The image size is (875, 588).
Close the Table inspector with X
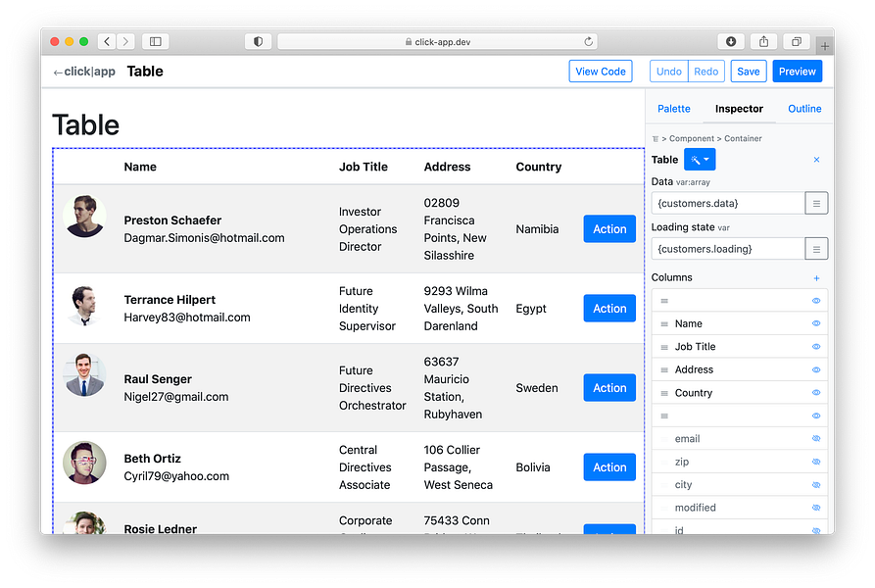816,160
